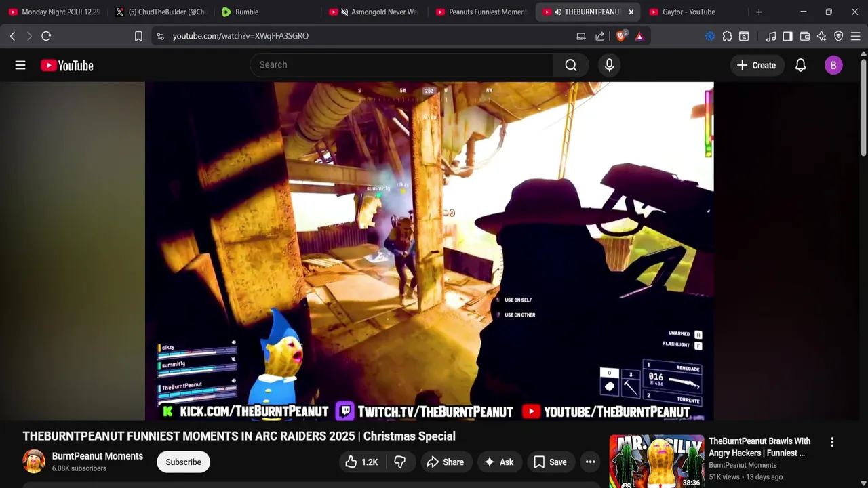Click the address bar URL
Screen dimensions: 868x488
[241, 36]
